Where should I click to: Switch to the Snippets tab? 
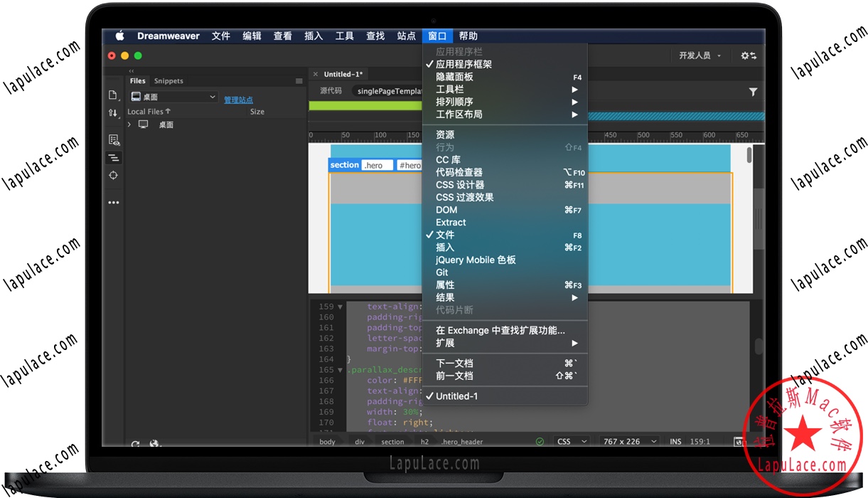[168, 81]
